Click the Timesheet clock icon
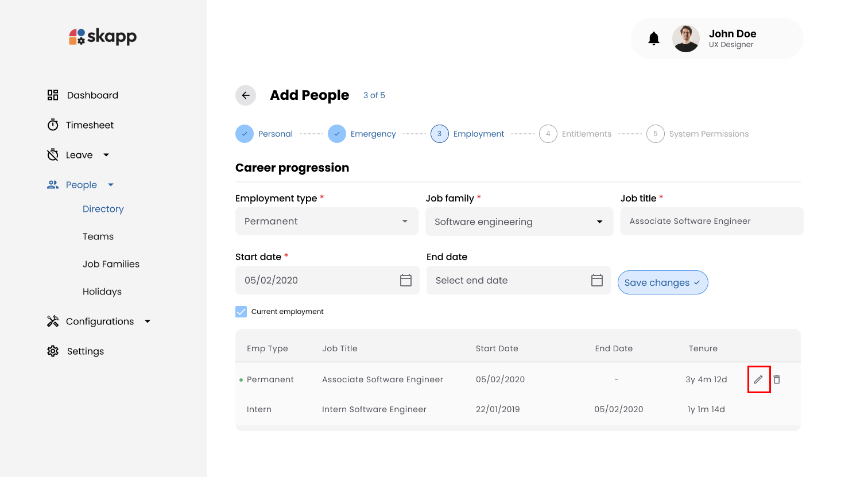Image resolution: width=868 pixels, height=477 pixels. (52, 125)
